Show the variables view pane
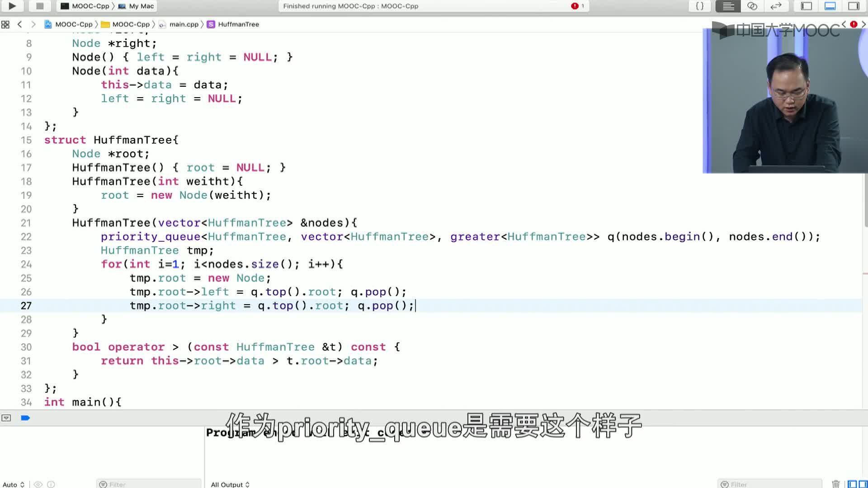 coord(852,484)
